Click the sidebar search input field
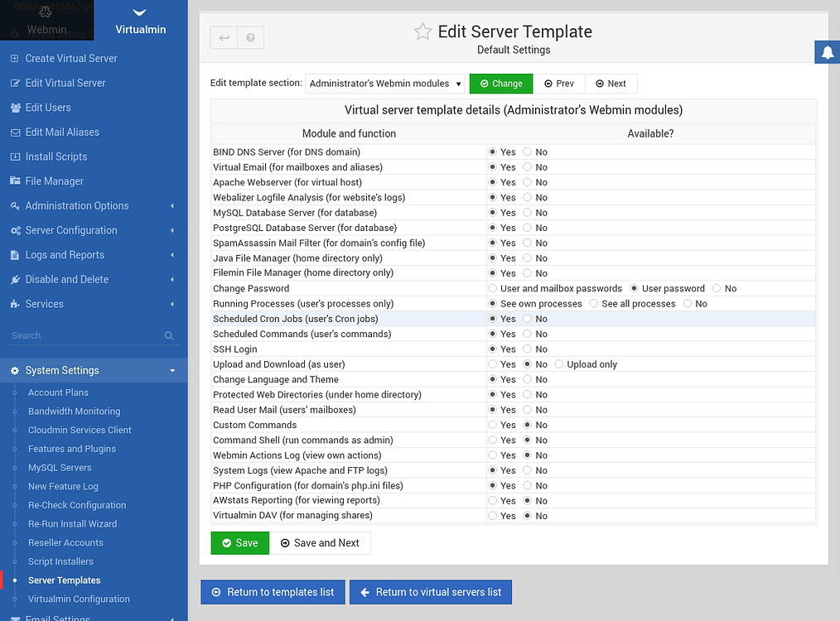Viewport: 840px width, 621px height. (83, 335)
